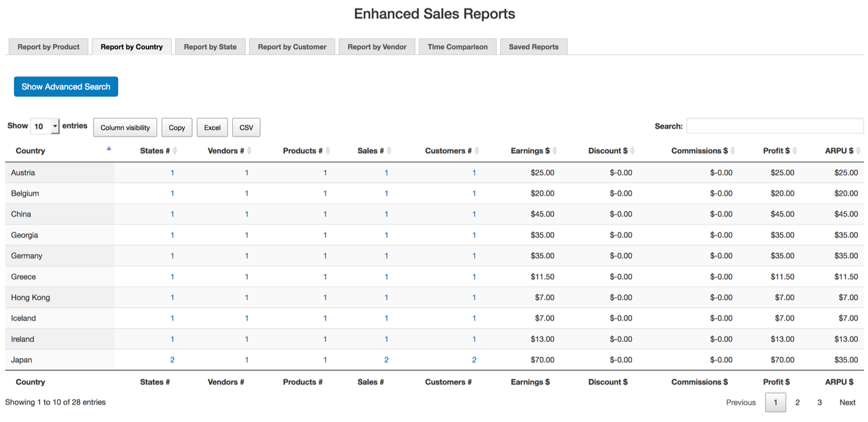Click China's $45.00 Earnings value

pos(542,214)
